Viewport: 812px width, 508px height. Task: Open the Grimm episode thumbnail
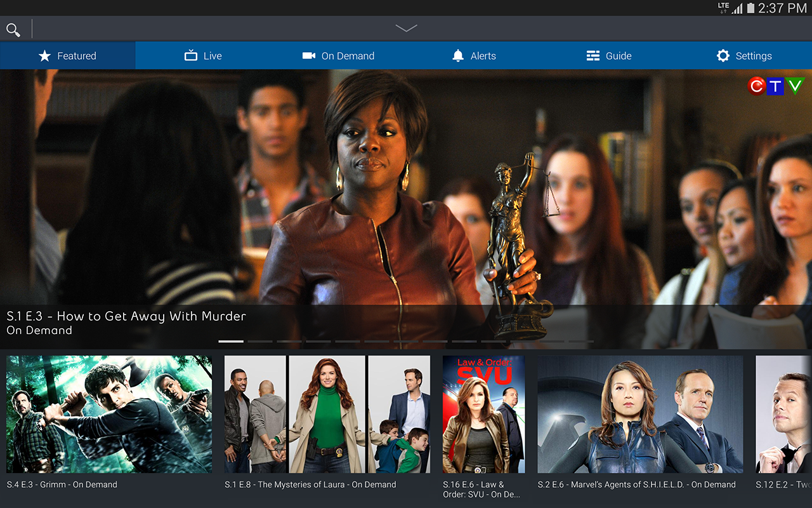click(x=108, y=414)
